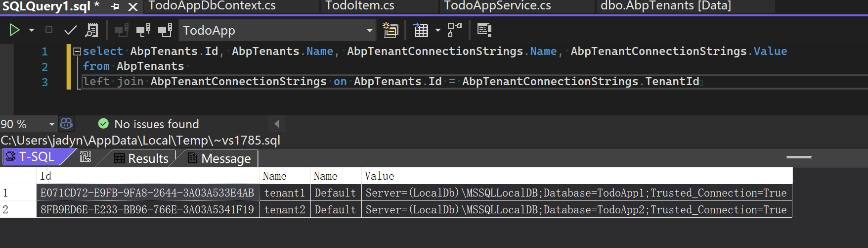Open the dbo.AbpTenants [Data] tab
Screen dimensions: 868x248
[x=665, y=6]
